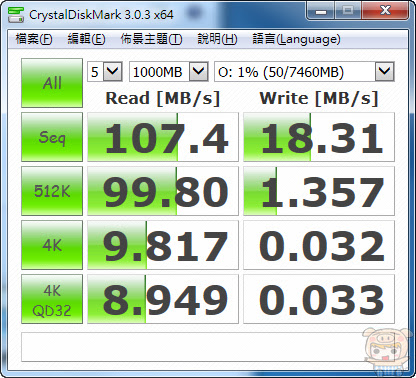Start the 4K QD32 test

click(x=52, y=299)
